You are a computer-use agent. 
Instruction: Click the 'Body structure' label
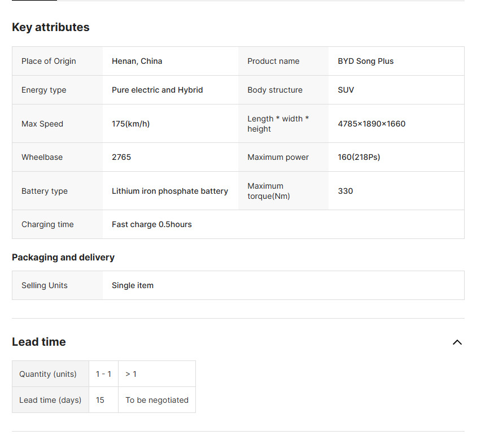[275, 90]
